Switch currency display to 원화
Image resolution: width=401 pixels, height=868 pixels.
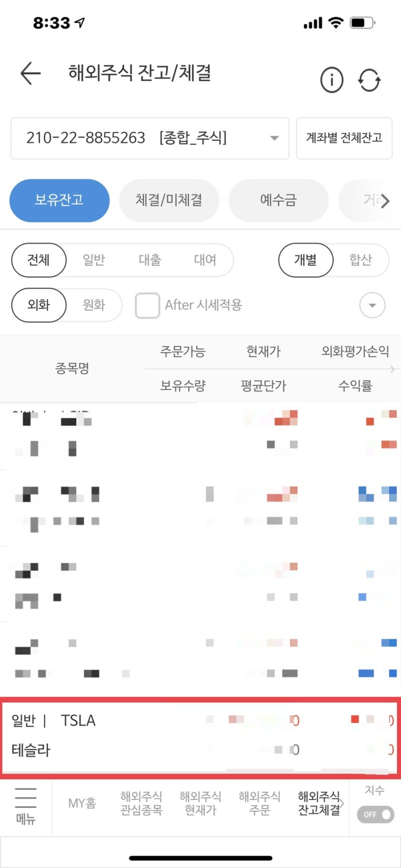pos(93,305)
